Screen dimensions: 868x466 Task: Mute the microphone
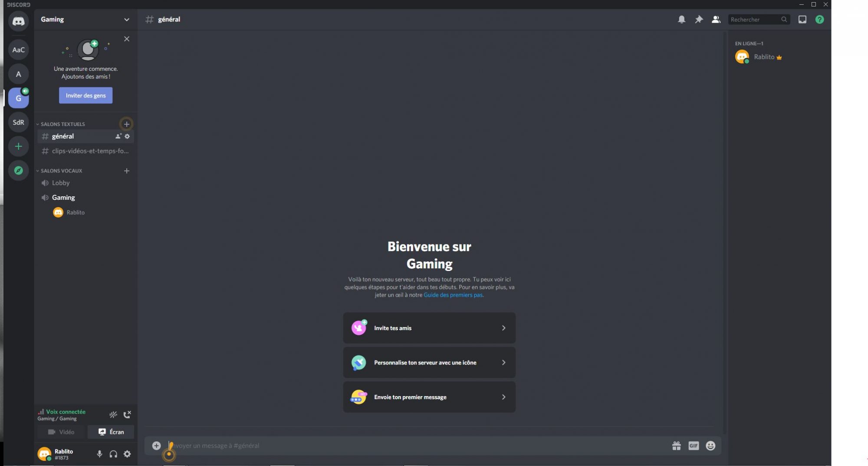tap(99, 454)
